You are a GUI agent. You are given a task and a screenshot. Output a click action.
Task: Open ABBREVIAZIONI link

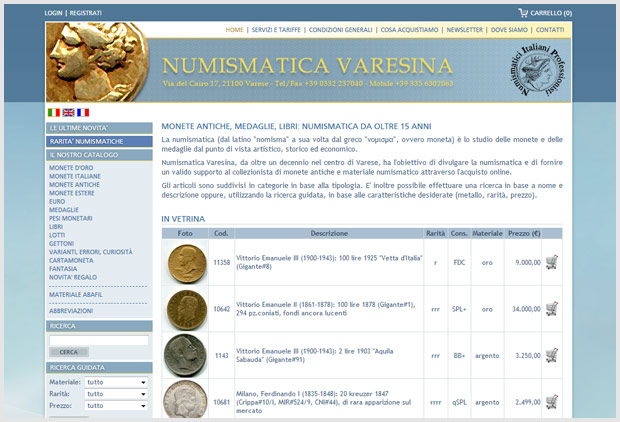[x=71, y=311]
